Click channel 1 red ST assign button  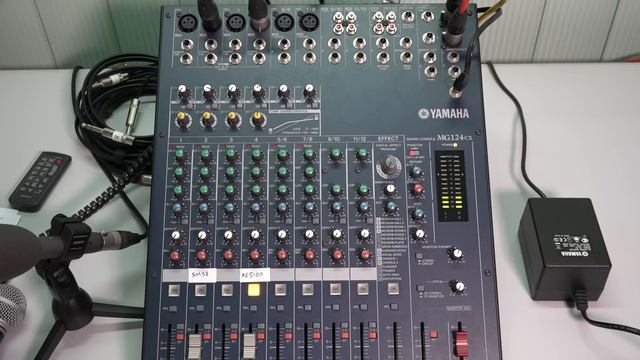point(180,337)
